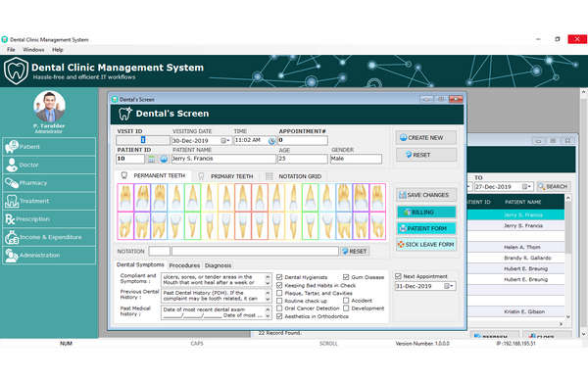This screenshot has width=588, height=380.
Task: Click the patient list scrollbar down arrow
Action: point(568,317)
